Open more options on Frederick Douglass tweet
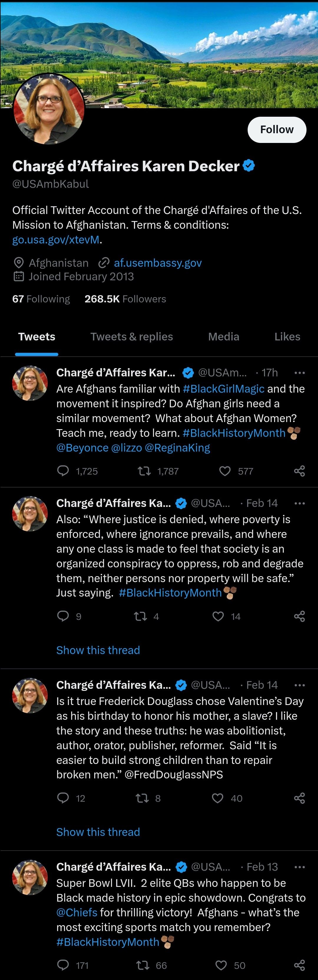The image size is (318, 980). coord(299,685)
